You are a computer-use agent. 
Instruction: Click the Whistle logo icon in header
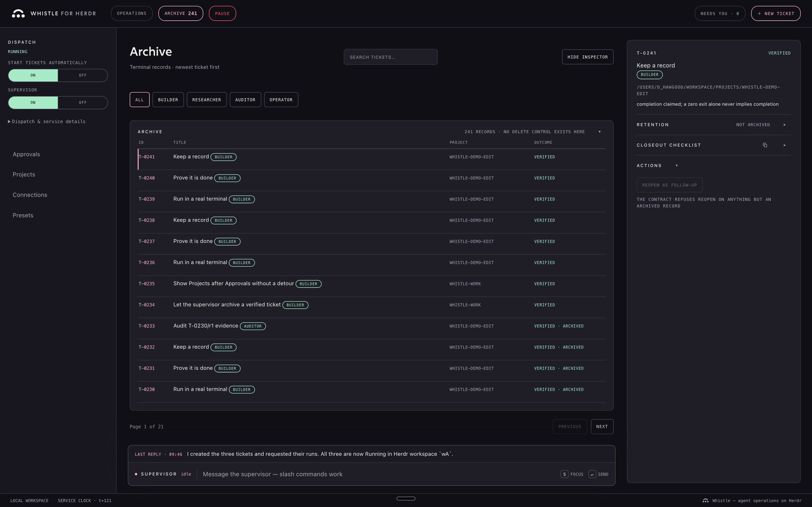tap(18, 14)
